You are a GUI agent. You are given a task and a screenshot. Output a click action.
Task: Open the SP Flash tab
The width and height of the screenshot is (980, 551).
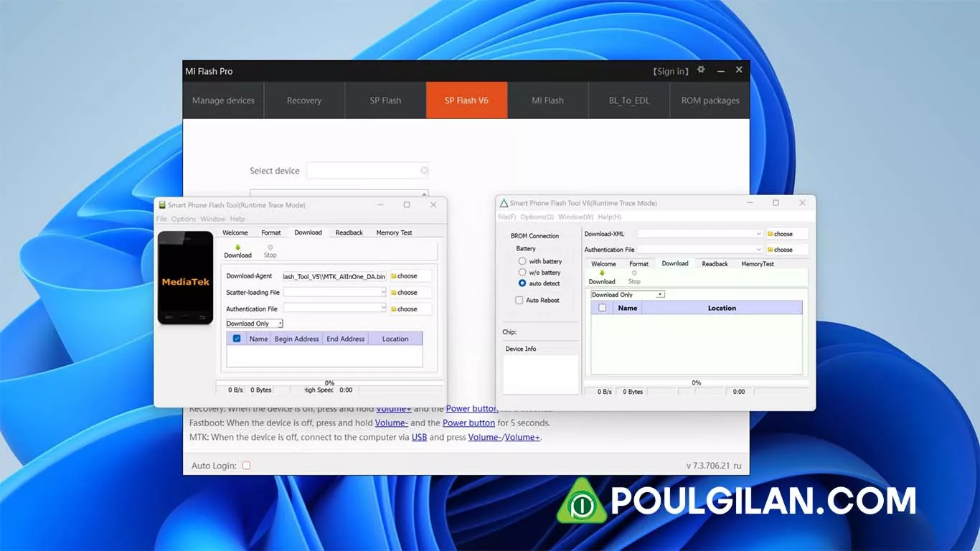tap(385, 100)
